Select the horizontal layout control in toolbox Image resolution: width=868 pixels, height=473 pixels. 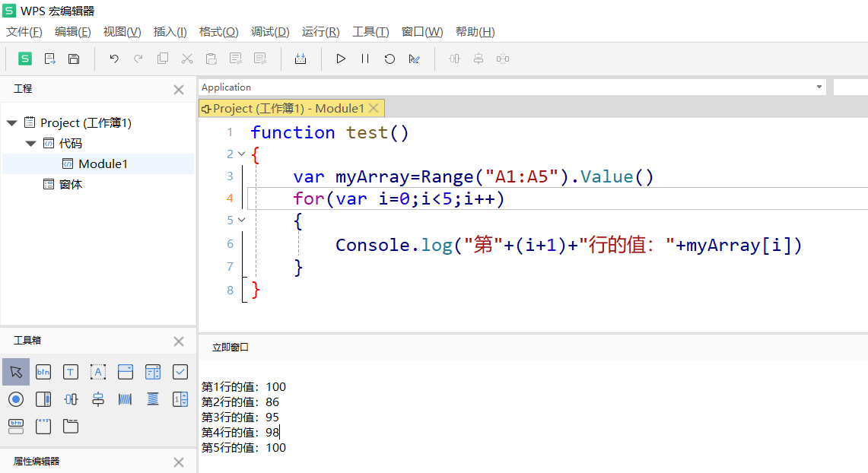(x=70, y=399)
